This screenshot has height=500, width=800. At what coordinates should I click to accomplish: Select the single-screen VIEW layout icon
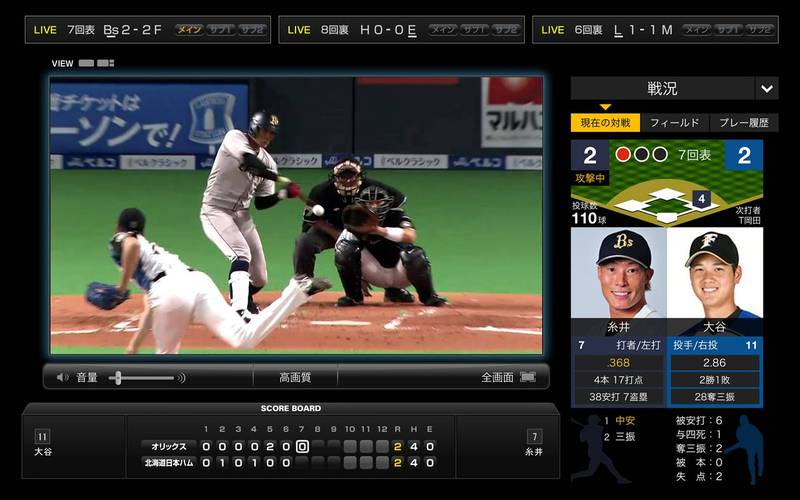pos(86,63)
